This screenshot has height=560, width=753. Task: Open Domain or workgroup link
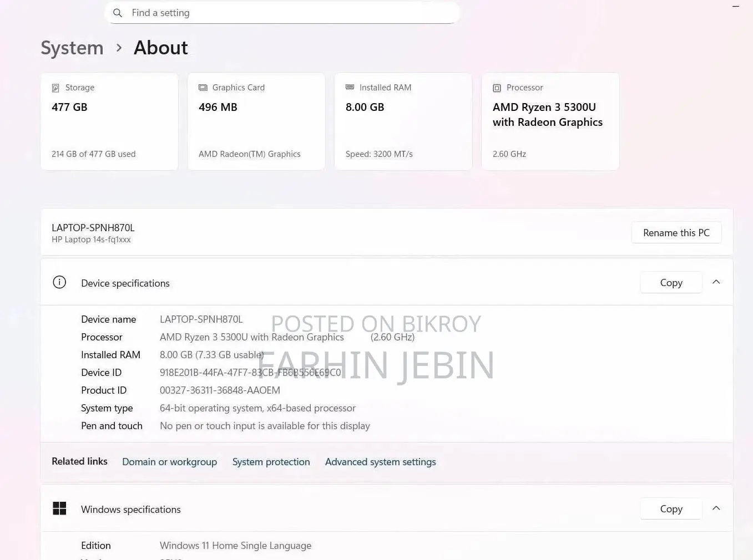169,462
